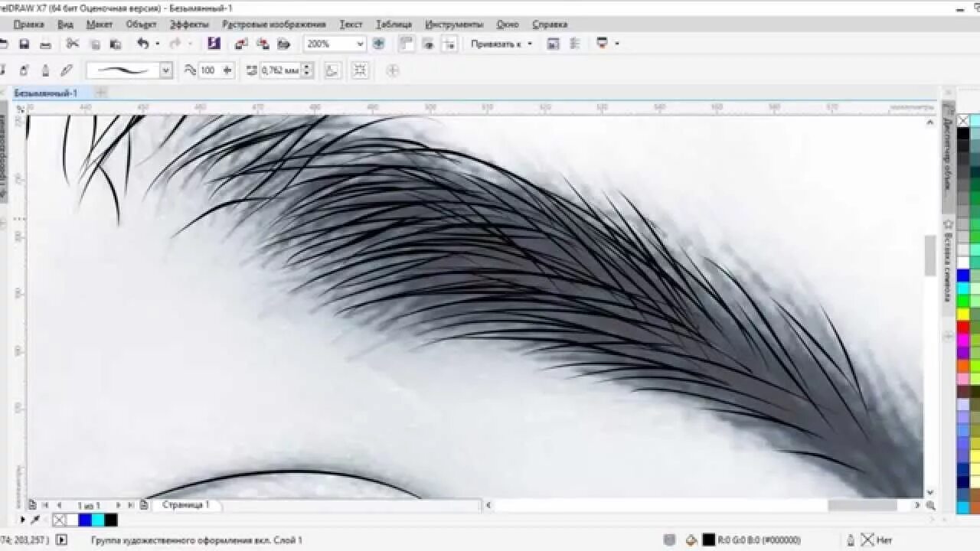Open the freehand smoothing slider button
The image size is (980, 551).
(227, 70)
